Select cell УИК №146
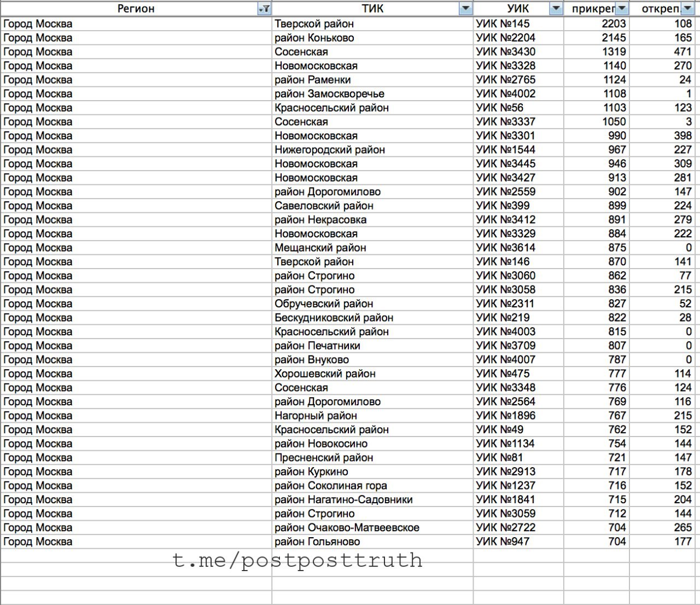Image resolution: width=700 pixels, height=605 pixels. coord(518,261)
